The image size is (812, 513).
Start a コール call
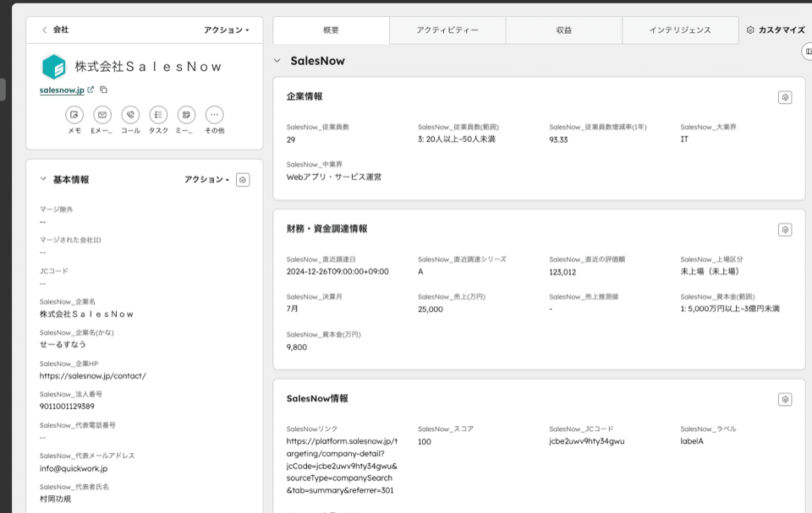pos(130,115)
